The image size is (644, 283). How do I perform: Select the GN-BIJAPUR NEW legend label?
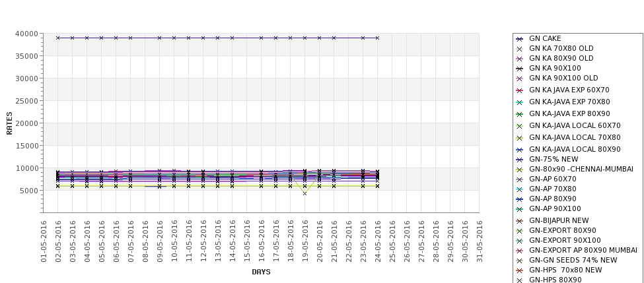coord(559,220)
